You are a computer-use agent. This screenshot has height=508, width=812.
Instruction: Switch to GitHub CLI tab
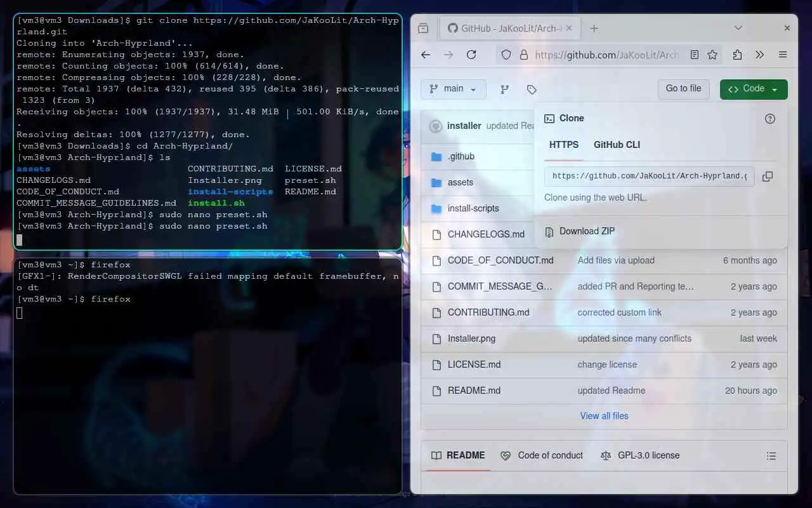pos(617,145)
